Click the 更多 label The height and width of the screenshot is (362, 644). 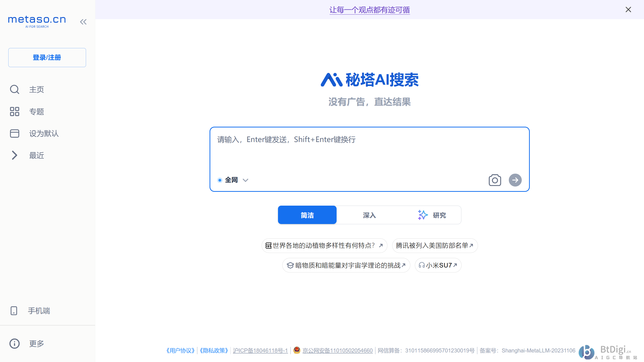37,343
